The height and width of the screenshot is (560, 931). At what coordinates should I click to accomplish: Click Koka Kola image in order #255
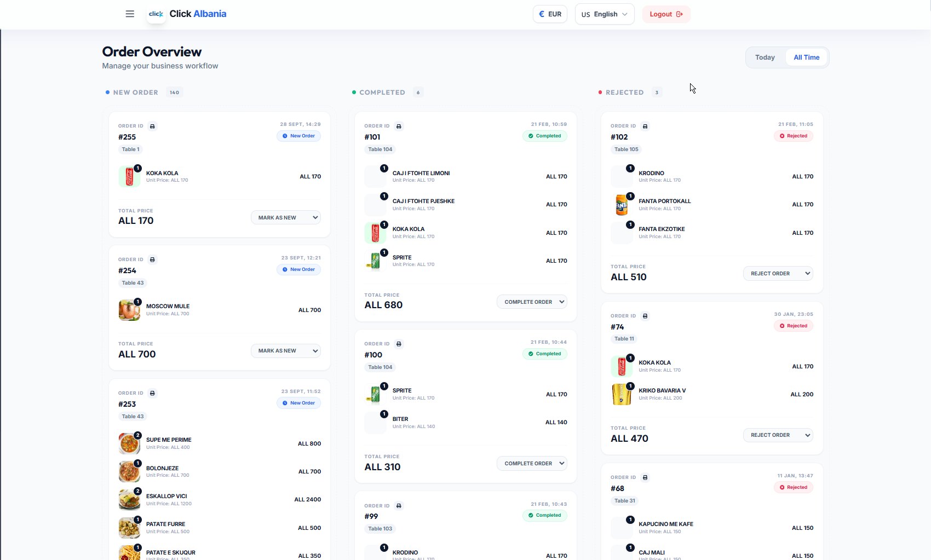(x=129, y=177)
